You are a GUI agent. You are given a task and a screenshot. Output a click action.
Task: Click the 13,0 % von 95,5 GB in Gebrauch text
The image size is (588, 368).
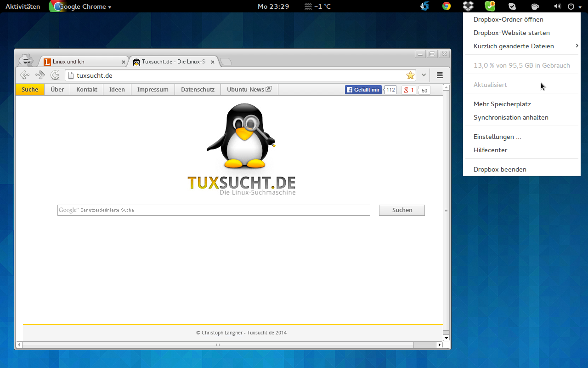tap(522, 65)
